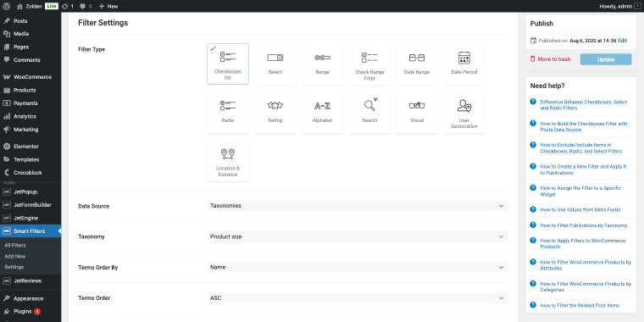Open How to Assign the Filter to Specific Widget

[580, 191]
